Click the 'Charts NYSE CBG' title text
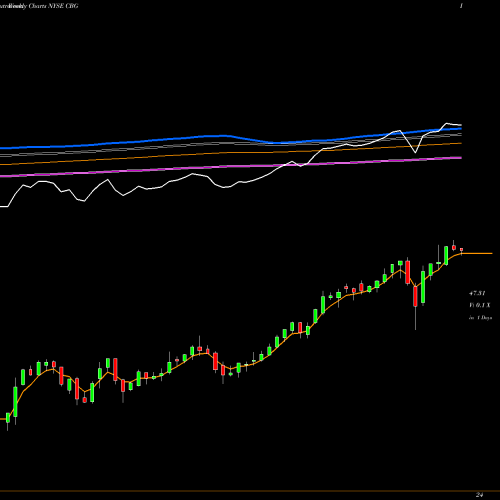 [53, 6]
